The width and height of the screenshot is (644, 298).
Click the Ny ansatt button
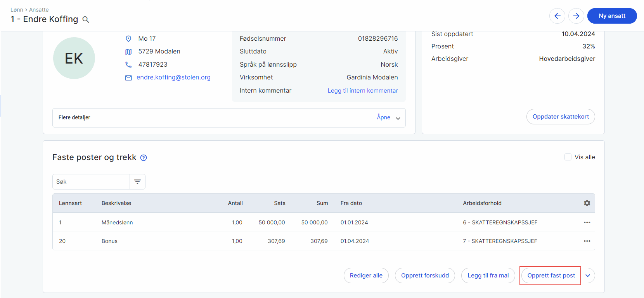pos(612,16)
